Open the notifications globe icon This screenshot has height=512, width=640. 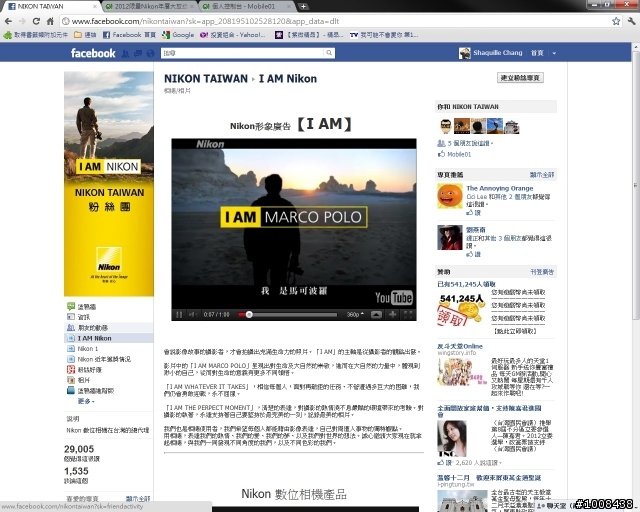(150, 53)
